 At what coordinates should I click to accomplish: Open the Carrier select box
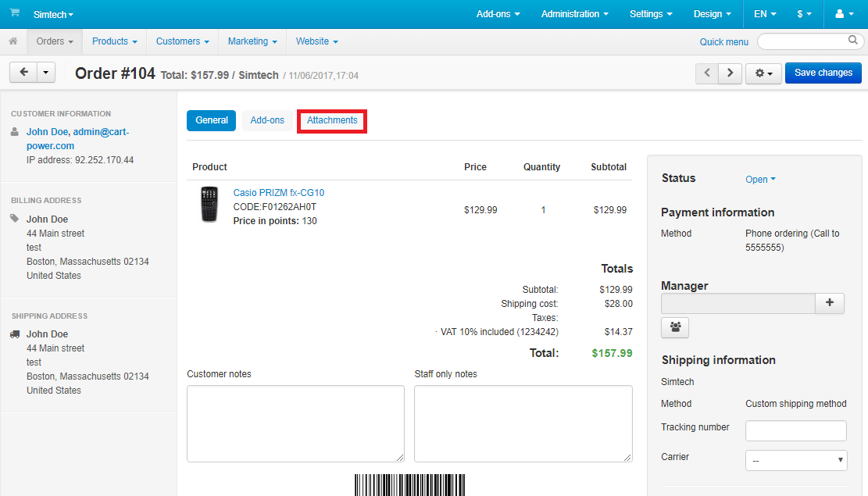tap(795, 460)
